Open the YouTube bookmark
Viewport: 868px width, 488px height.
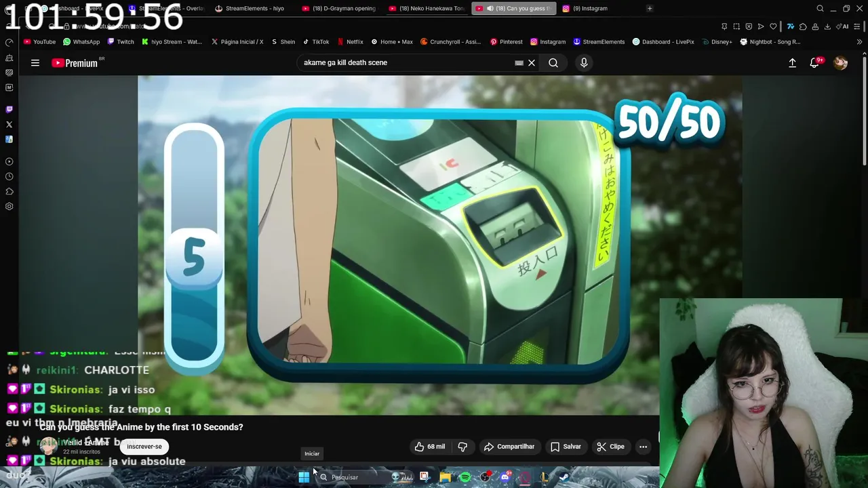pyautogui.click(x=39, y=42)
